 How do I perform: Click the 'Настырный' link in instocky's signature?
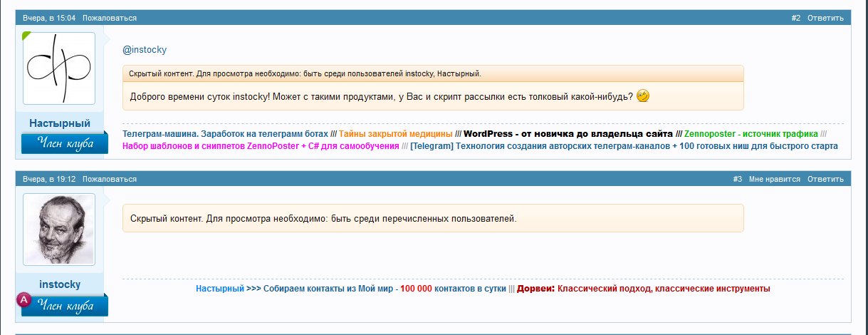click(220, 289)
